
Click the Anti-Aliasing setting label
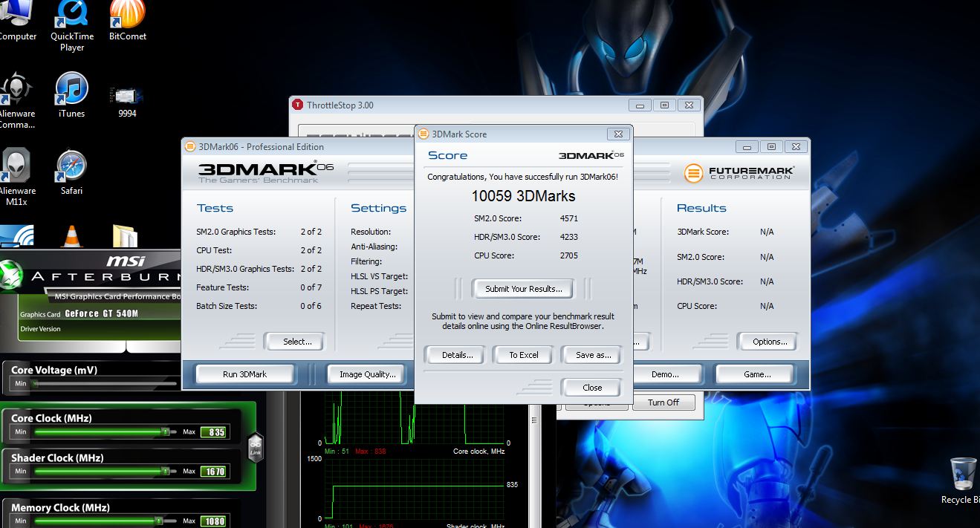point(374,247)
